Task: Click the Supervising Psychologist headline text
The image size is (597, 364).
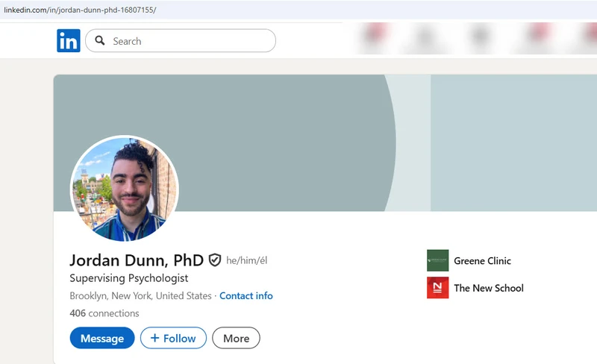Action: tap(128, 278)
